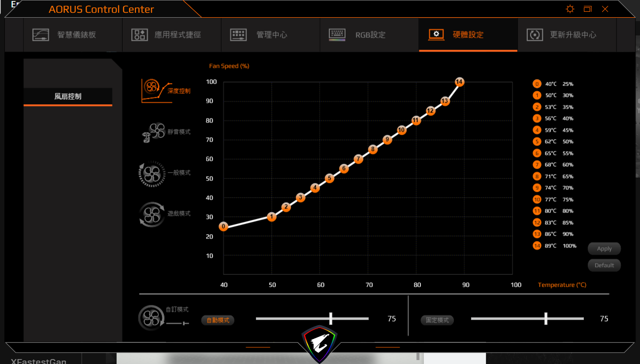Select the 硬體設定 tab

click(x=468, y=35)
